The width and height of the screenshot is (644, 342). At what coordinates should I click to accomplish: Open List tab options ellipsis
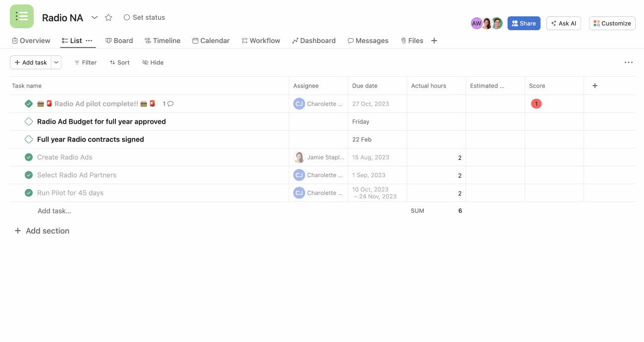tap(89, 41)
